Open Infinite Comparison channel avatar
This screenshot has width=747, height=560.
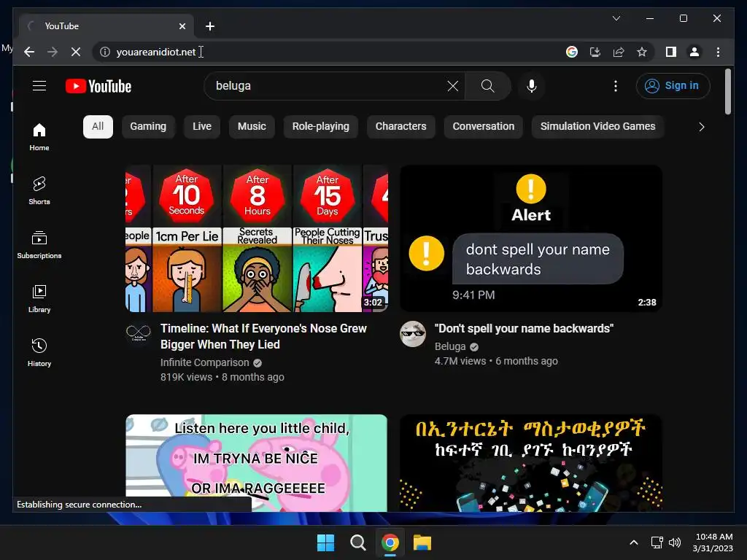[x=139, y=332]
